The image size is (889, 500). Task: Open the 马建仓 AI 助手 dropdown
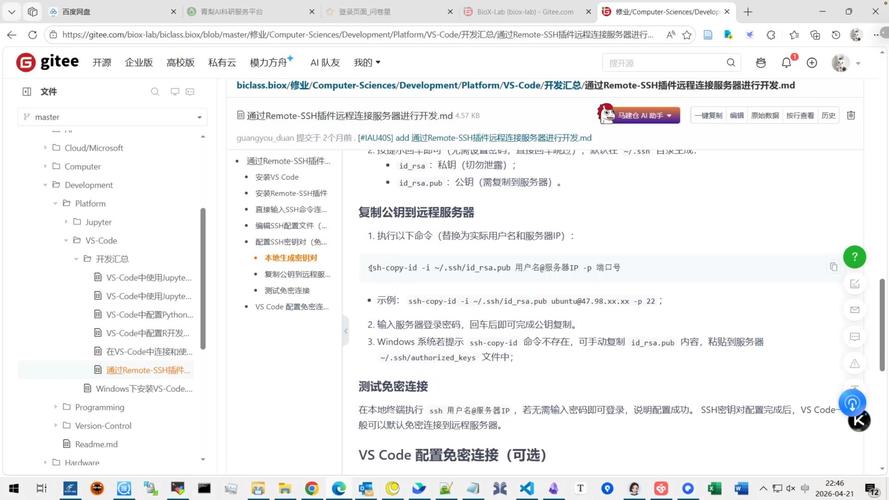click(645, 115)
